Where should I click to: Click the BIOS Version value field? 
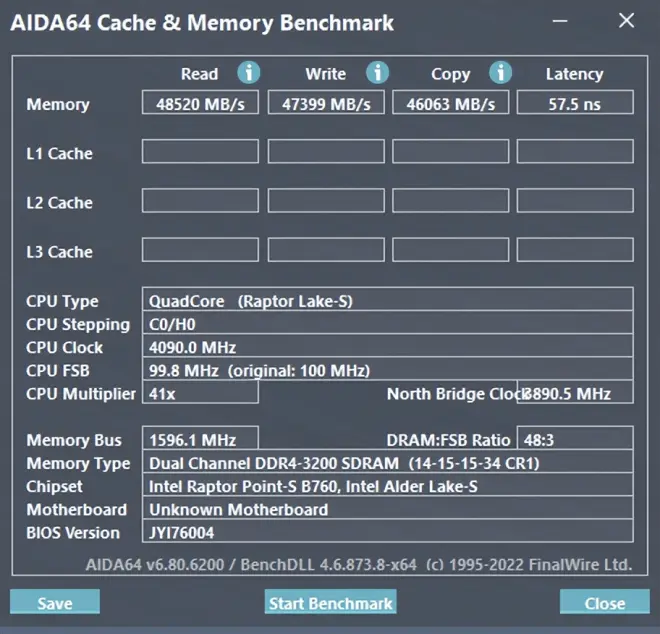point(387,532)
